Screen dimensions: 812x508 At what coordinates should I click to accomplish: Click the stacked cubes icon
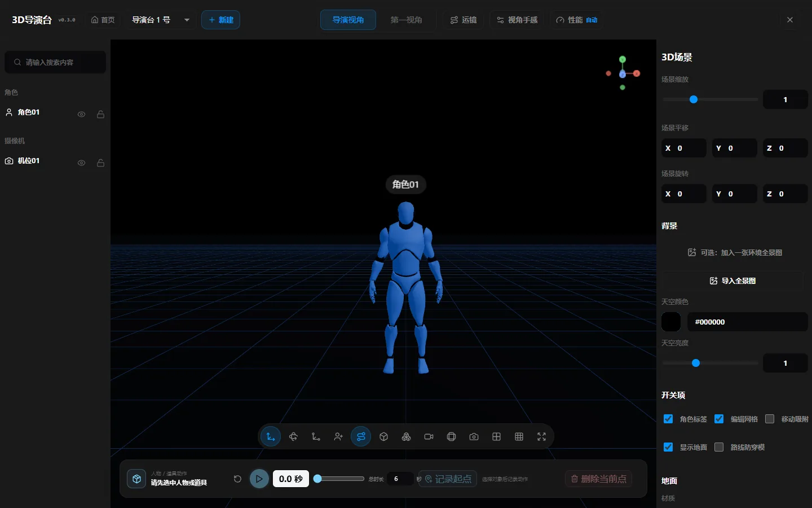pos(406,436)
